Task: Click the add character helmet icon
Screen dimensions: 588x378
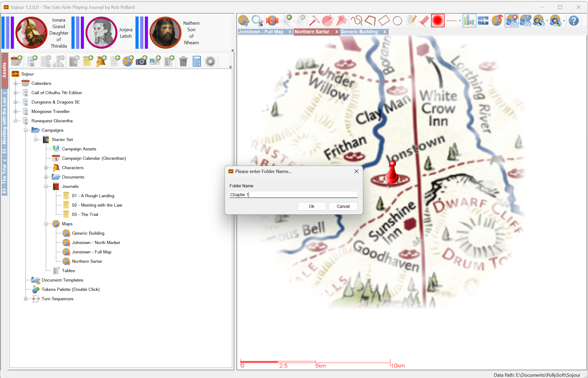Action: tap(101, 61)
